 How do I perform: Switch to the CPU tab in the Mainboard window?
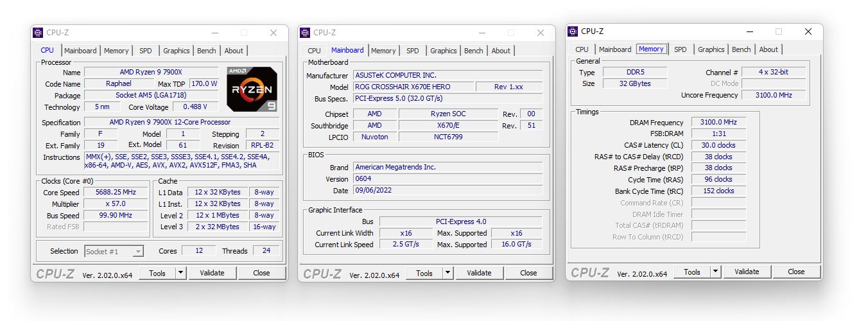(x=314, y=51)
